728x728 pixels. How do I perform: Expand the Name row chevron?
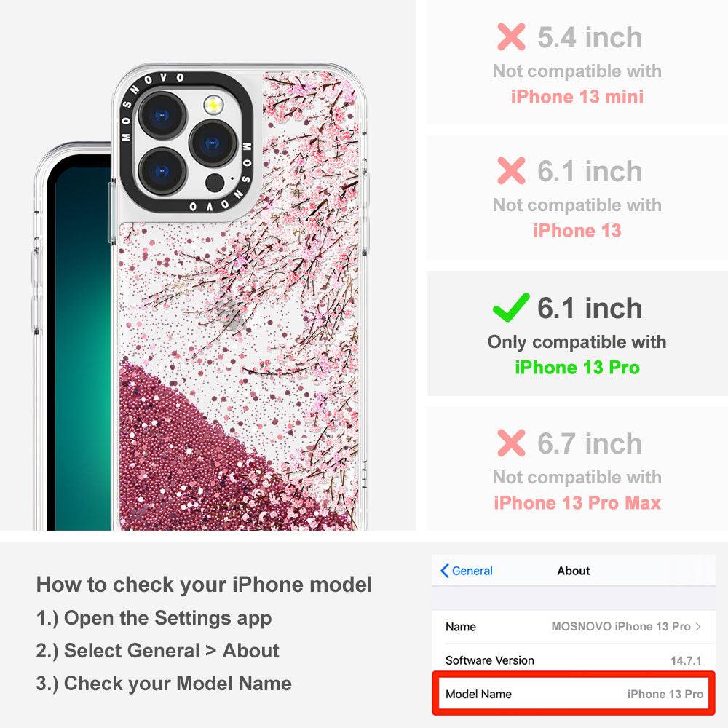tap(698, 627)
